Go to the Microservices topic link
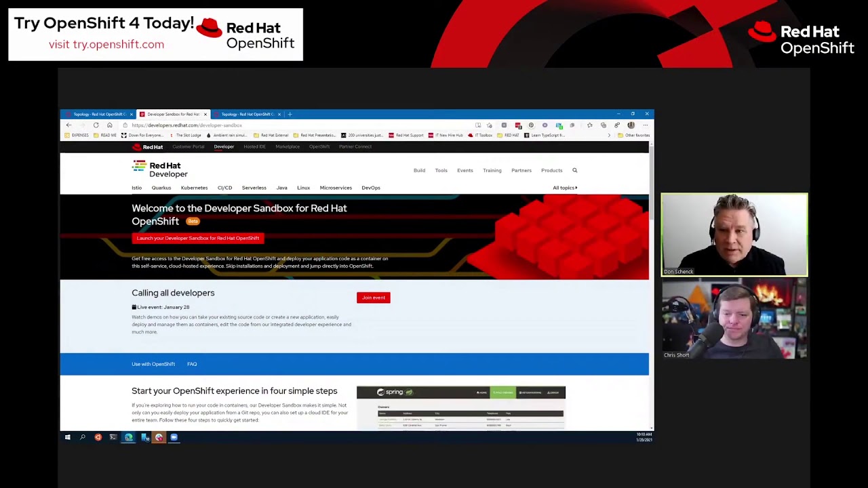Screen dimensions: 868x488 click(x=336, y=188)
